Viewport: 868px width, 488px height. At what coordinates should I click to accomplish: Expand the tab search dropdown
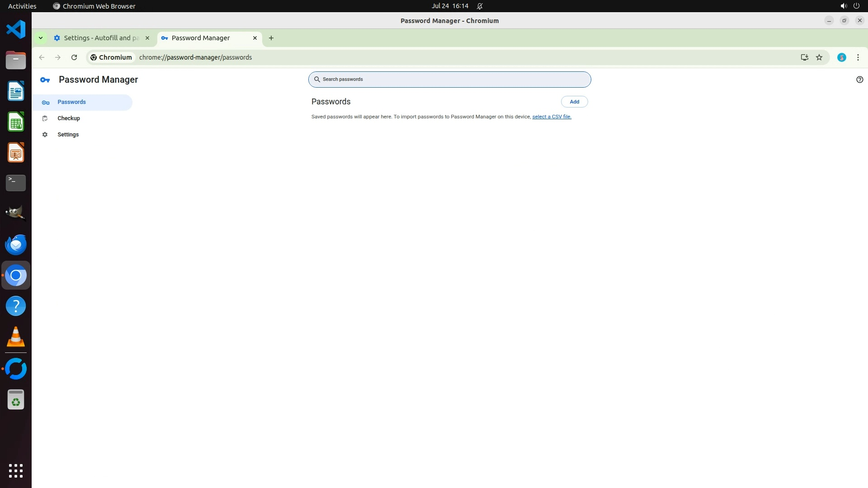coord(41,38)
